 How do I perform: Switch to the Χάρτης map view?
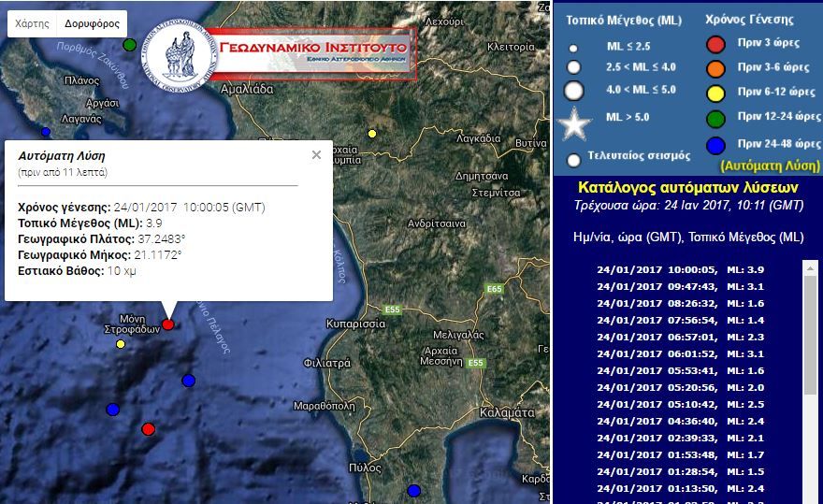pos(33,23)
